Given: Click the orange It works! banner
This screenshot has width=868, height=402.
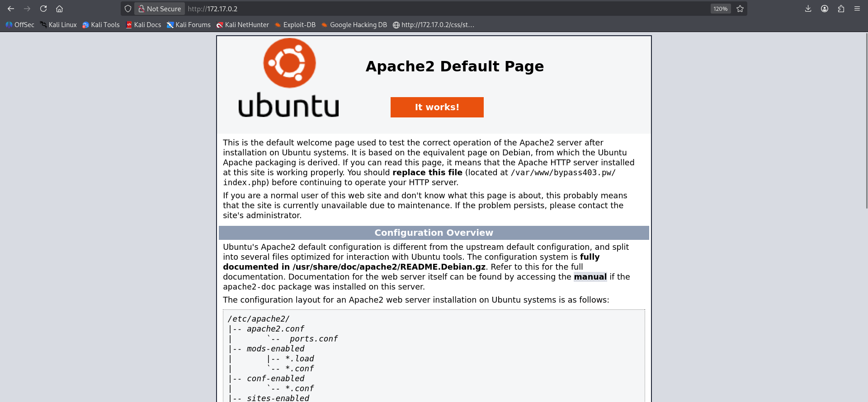Looking at the screenshot, I should (437, 107).
